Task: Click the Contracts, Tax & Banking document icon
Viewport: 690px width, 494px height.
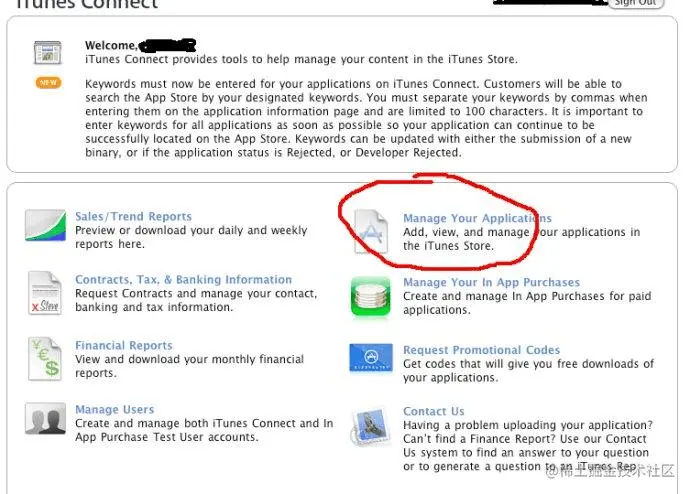Action: pos(45,293)
